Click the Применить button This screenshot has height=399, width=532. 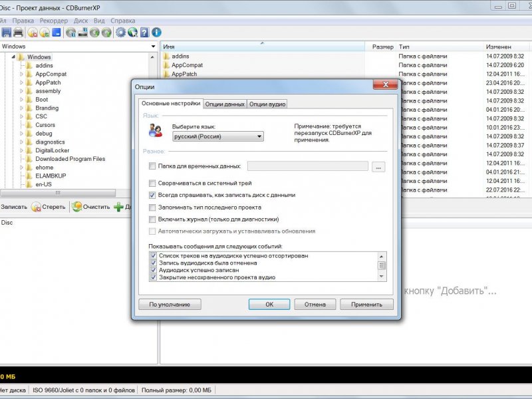pos(367,305)
